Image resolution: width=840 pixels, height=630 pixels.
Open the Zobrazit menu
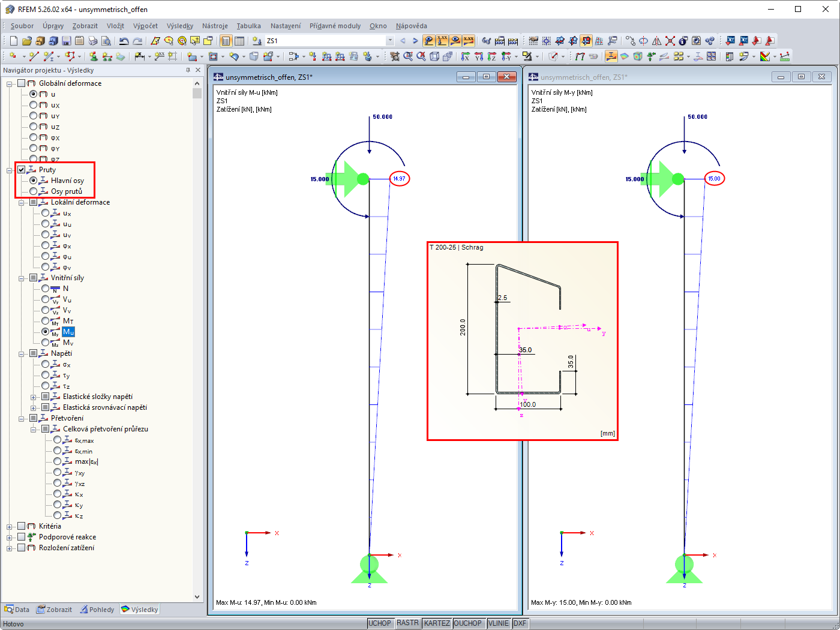click(85, 26)
